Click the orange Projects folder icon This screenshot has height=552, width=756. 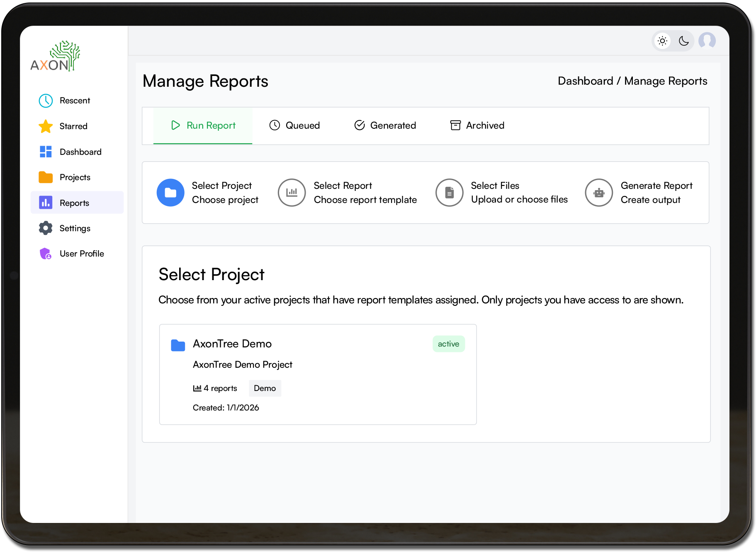(x=46, y=177)
